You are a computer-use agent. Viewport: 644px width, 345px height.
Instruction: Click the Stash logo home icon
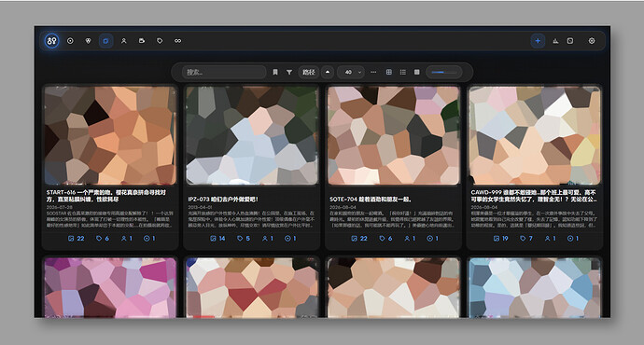coord(51,41)
